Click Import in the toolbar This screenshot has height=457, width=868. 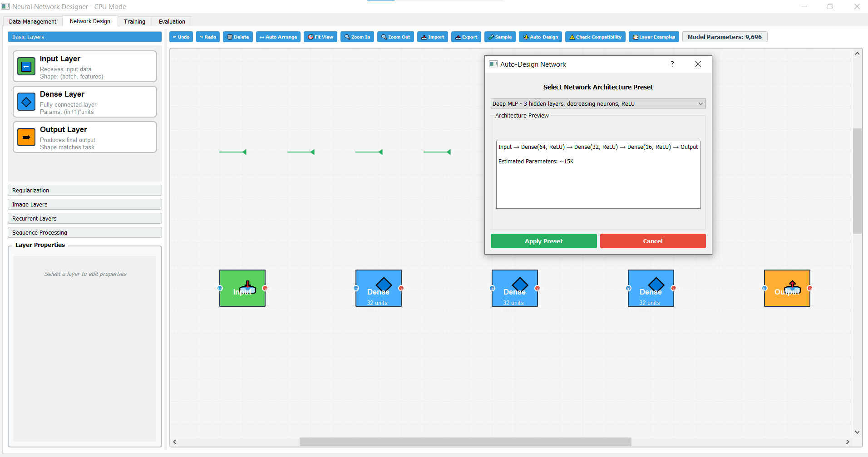tap(433, 37)
